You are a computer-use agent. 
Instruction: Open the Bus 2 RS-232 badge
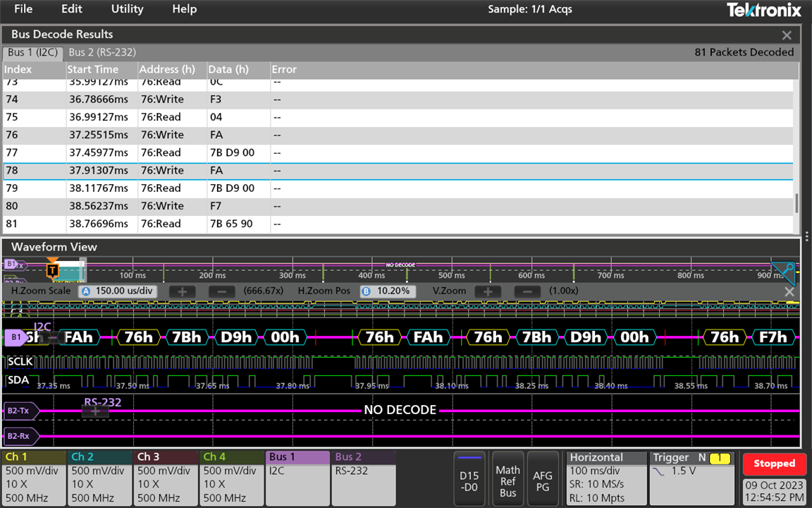tap(364, 478)
